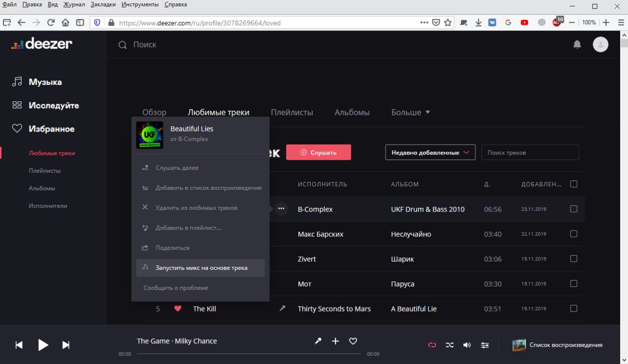The image size is (628, 364).
Task: Select Запустить микс на основе трека
Action: tap(200, 268)
